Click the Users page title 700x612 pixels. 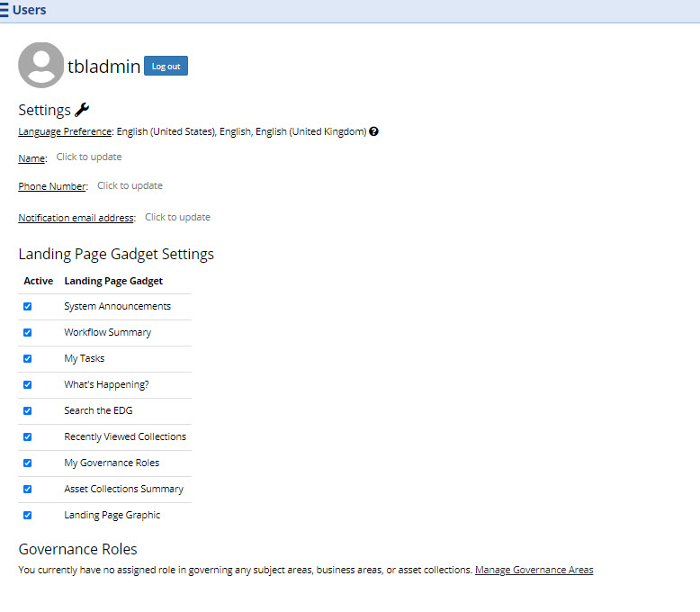[30, 11]
